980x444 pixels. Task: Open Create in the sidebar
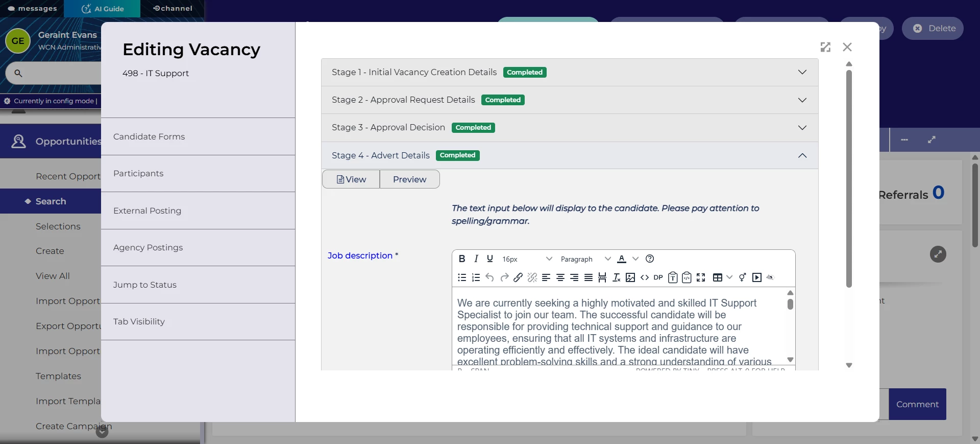click(50, 251)
